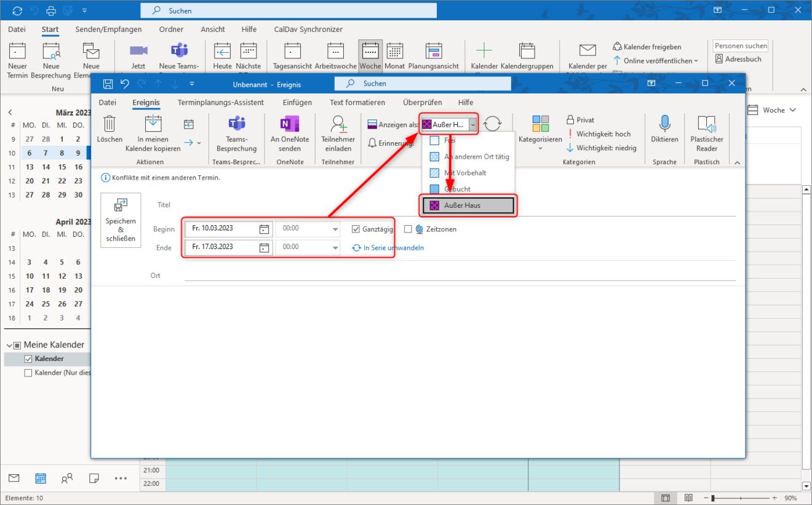Click Personen suchen field
This screenshot has height=505, width=812.
pos(741,46)
